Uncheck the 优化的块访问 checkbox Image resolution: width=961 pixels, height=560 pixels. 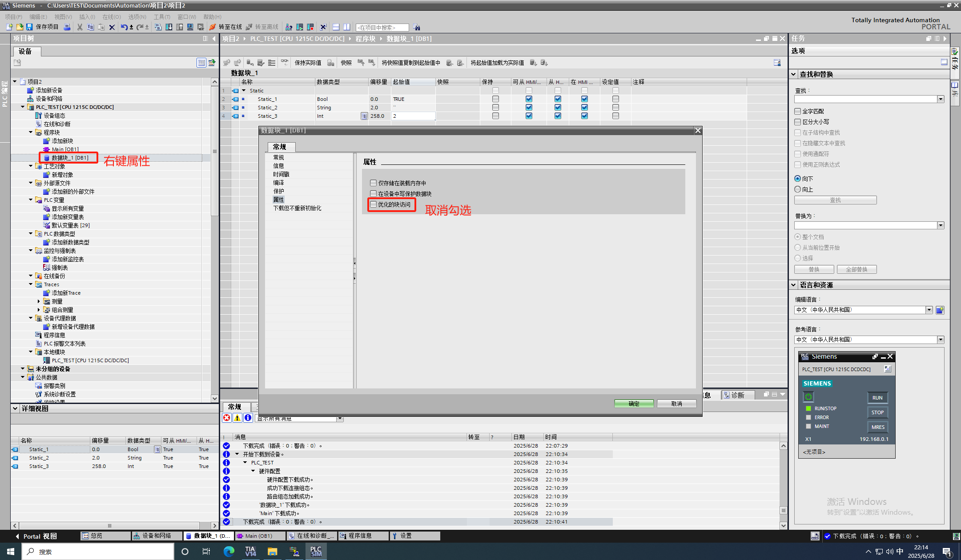[x=374, y=204]
